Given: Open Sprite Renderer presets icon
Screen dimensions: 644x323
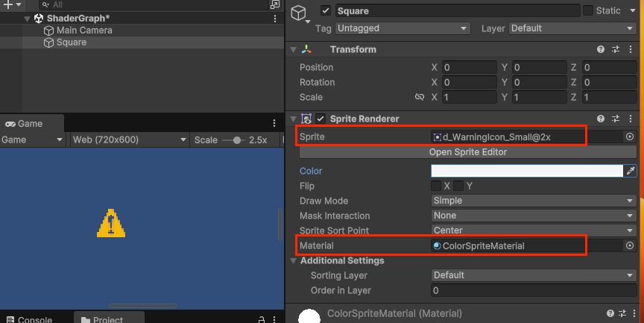Looking at the screenshot, I should click(615, 119).
